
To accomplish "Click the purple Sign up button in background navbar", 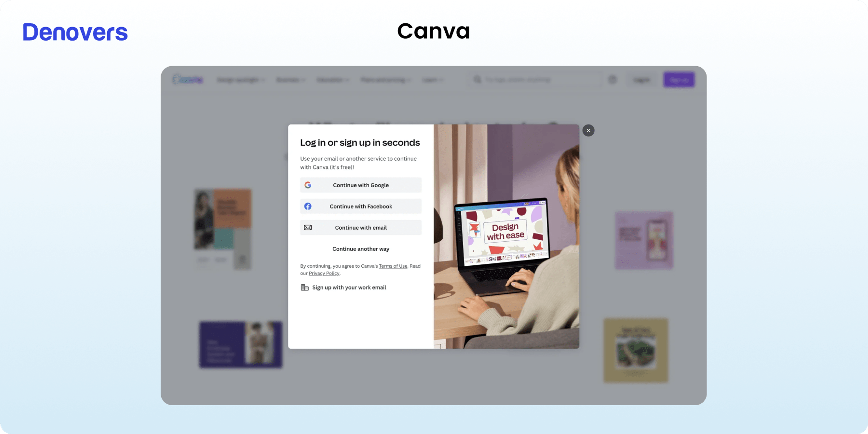I will click(x=679, y=80).
